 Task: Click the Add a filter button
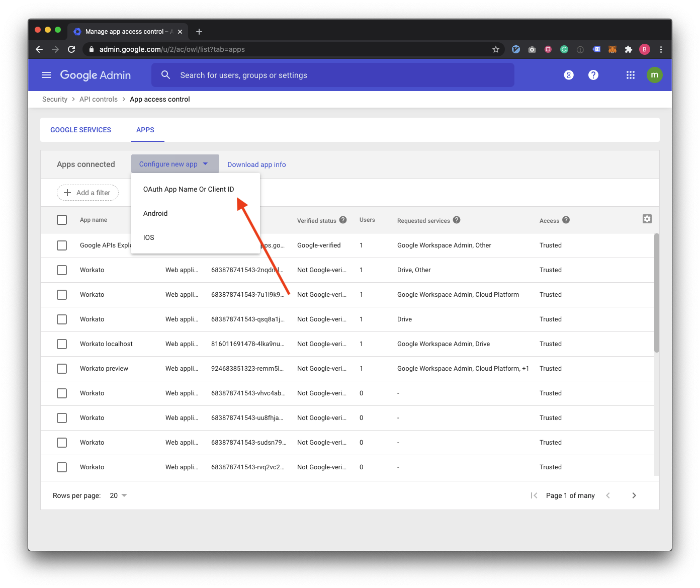87,193
